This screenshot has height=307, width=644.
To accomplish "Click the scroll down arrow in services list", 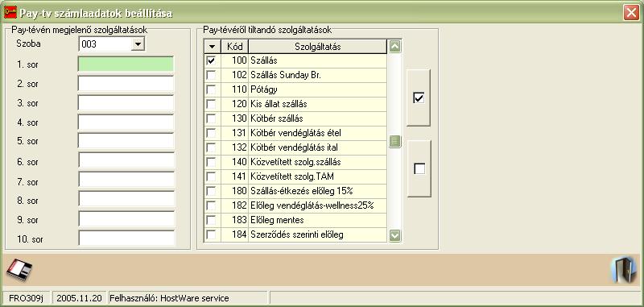I will pyautogui.click(x=394, y=235).
